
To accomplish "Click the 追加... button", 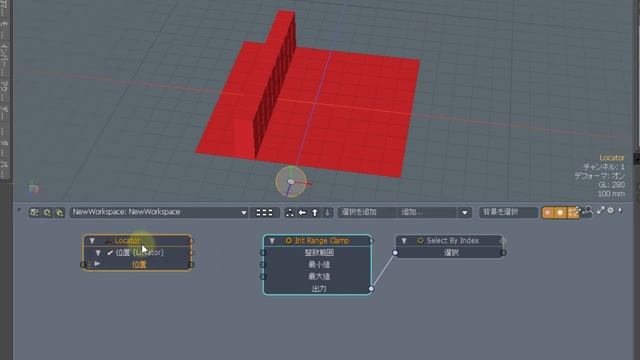I will (x=427, y=212).
